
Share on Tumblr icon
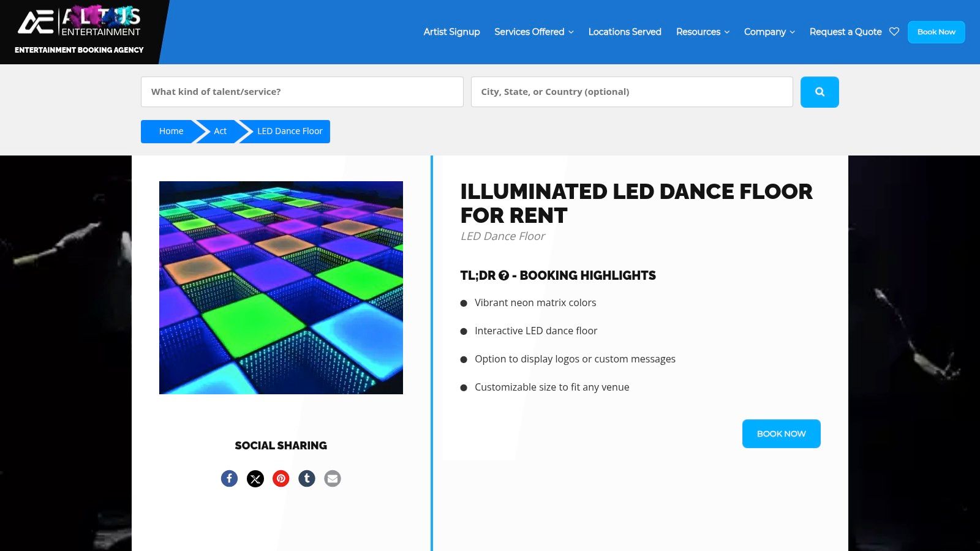coord(307,478)
